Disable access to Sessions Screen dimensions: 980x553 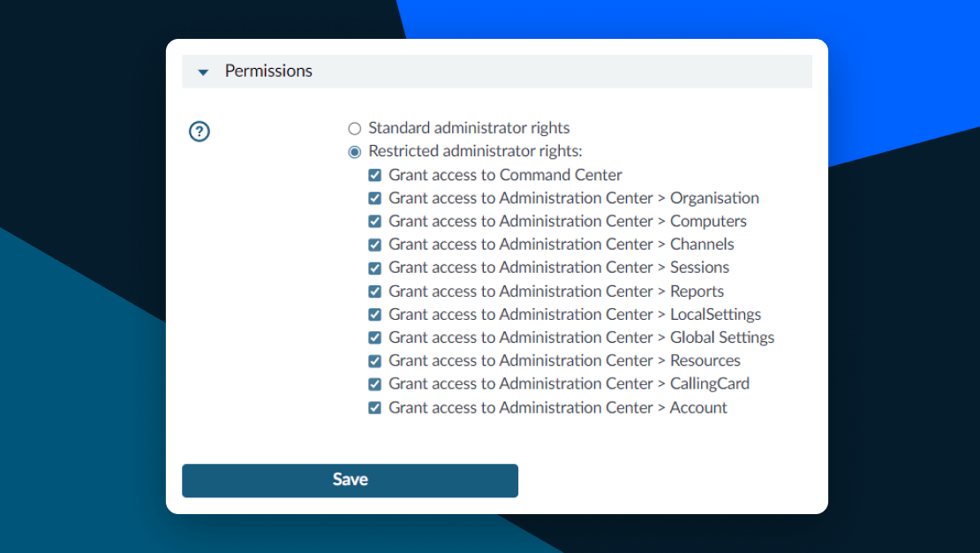374,267
